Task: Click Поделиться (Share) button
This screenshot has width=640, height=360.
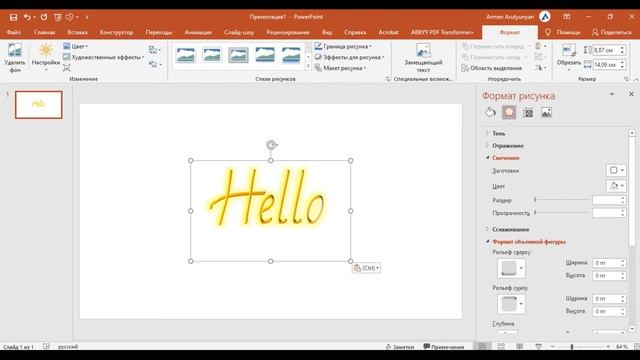Action: point(611,32)
